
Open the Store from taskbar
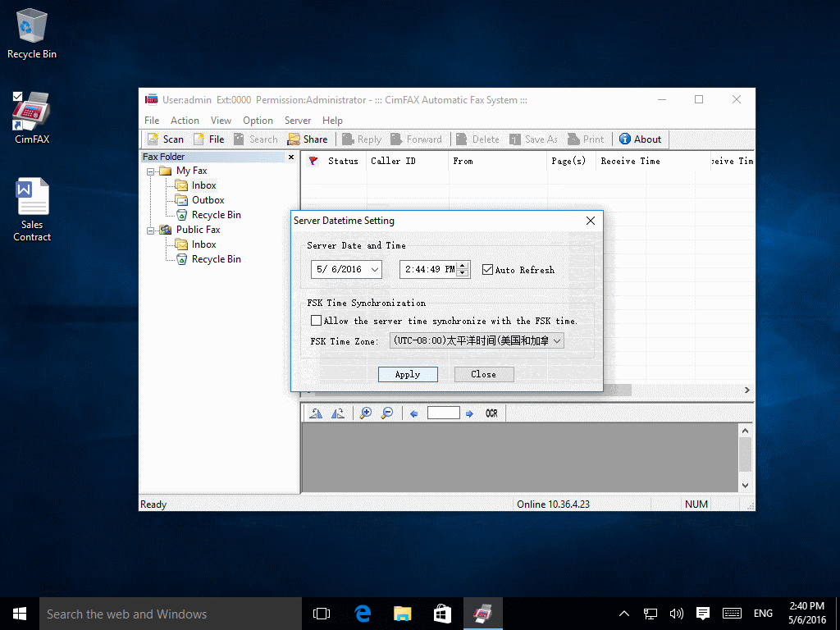point(442,614)
